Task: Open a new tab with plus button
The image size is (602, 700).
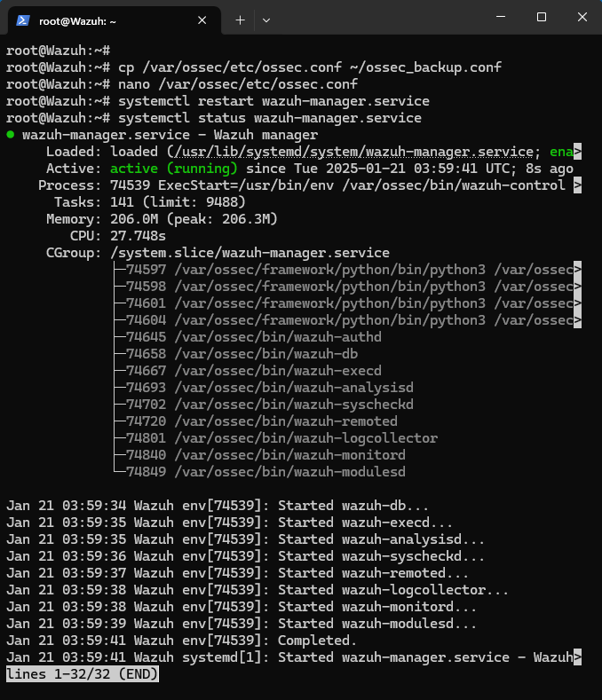Action: (x=240, y=20)
